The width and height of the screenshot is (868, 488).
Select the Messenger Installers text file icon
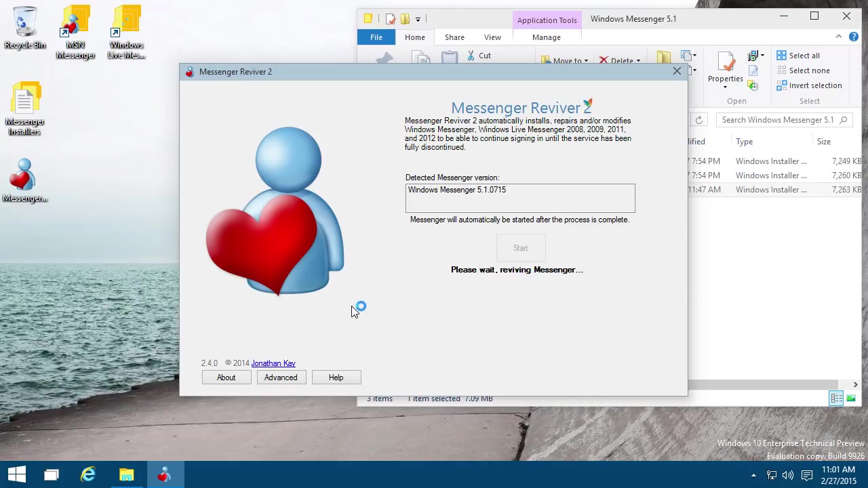click(25, 109)
